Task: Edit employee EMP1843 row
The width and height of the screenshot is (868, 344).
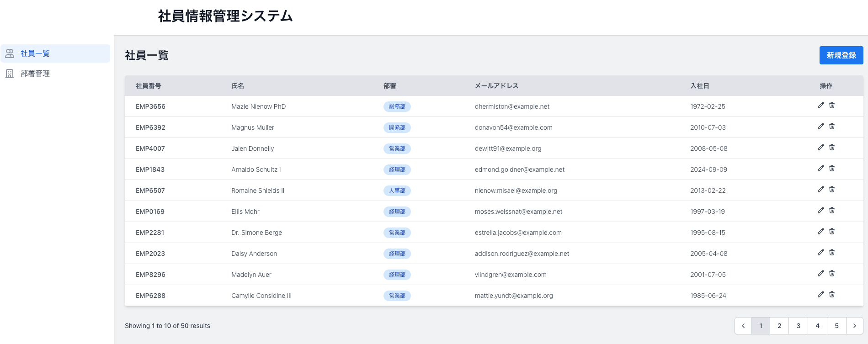Action: point(821,169)
